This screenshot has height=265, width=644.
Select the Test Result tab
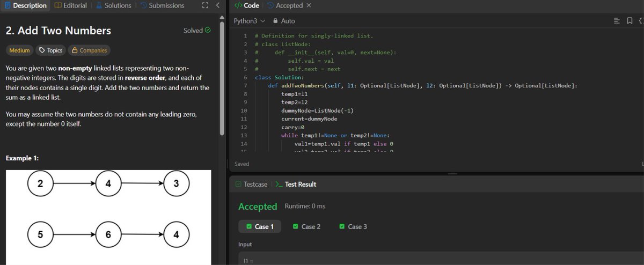point(295,184)
